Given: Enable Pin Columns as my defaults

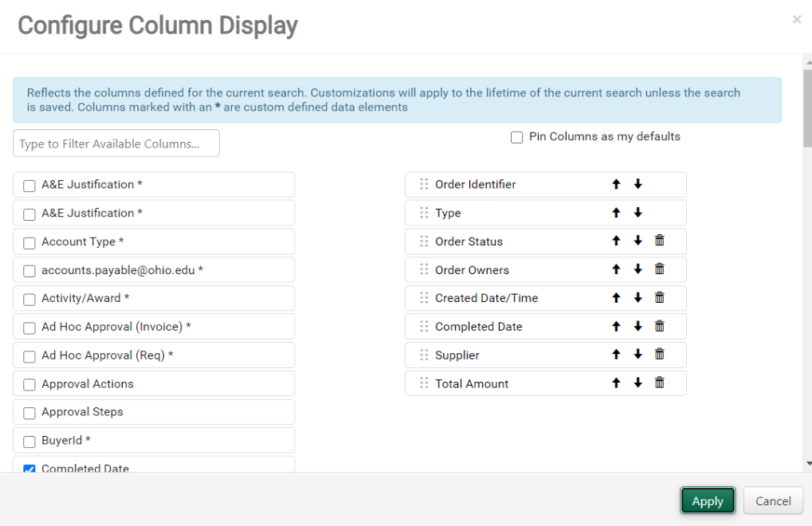Looking at the screenshot, I should coord(516,136).
